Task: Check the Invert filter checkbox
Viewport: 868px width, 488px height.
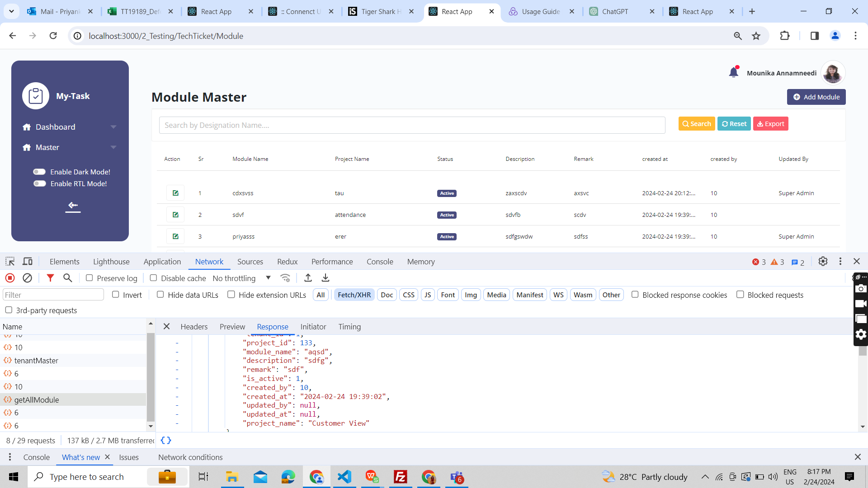Action: tap(116, 295)
